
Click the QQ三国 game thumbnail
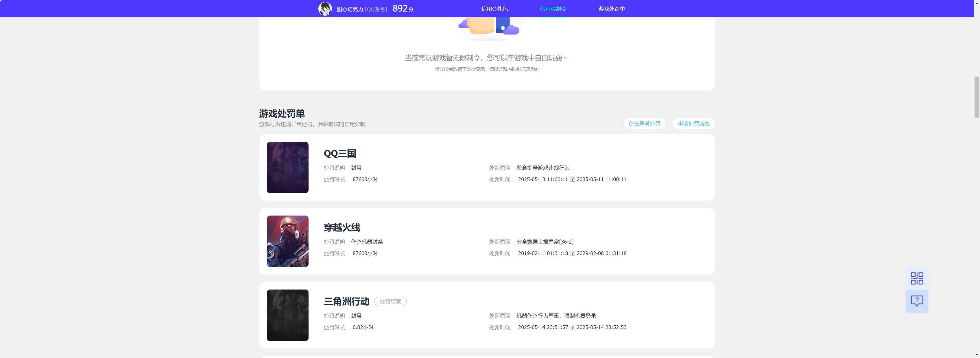point(288,167)
